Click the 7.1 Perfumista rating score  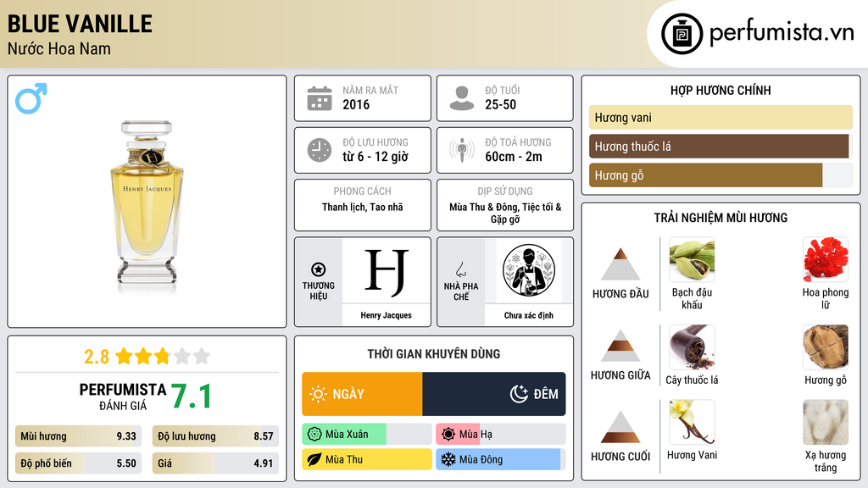(191, 396)
